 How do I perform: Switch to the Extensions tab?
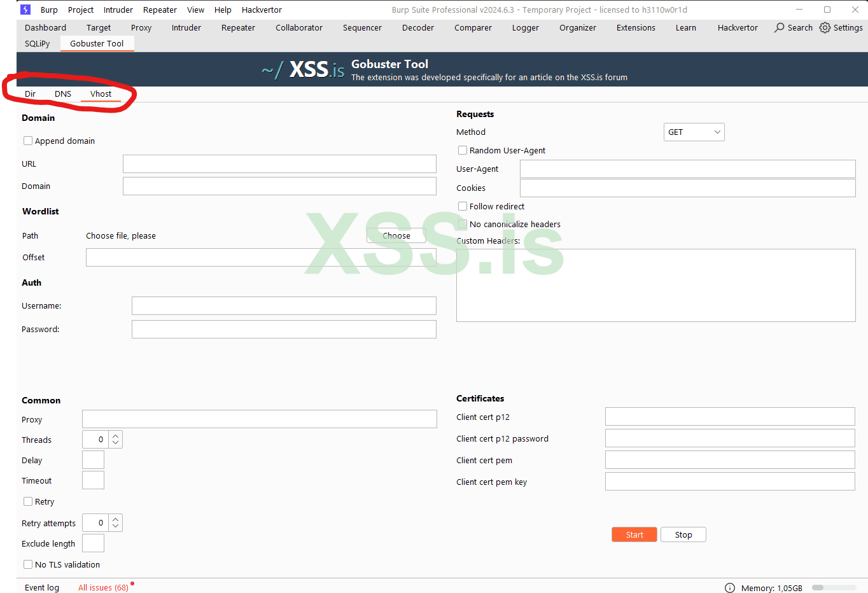coord(636,27)
